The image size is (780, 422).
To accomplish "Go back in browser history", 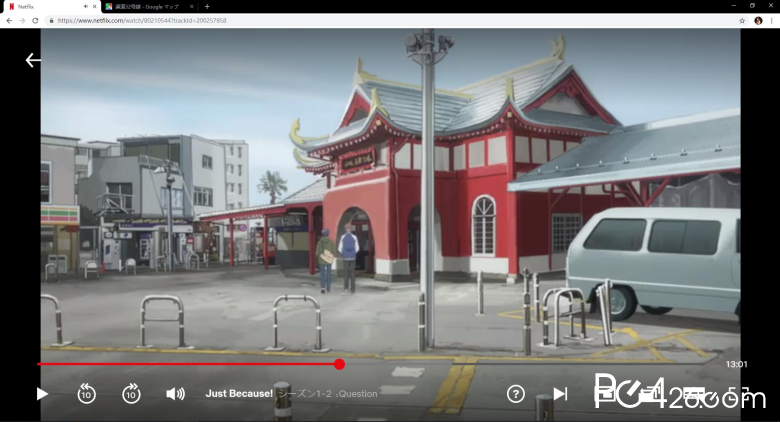I will click(x=9, y=20).
